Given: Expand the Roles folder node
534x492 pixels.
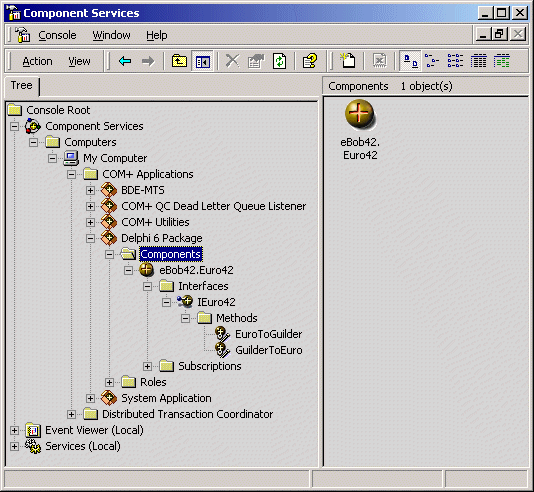Looking at the screenshot, I should (109, 382).
